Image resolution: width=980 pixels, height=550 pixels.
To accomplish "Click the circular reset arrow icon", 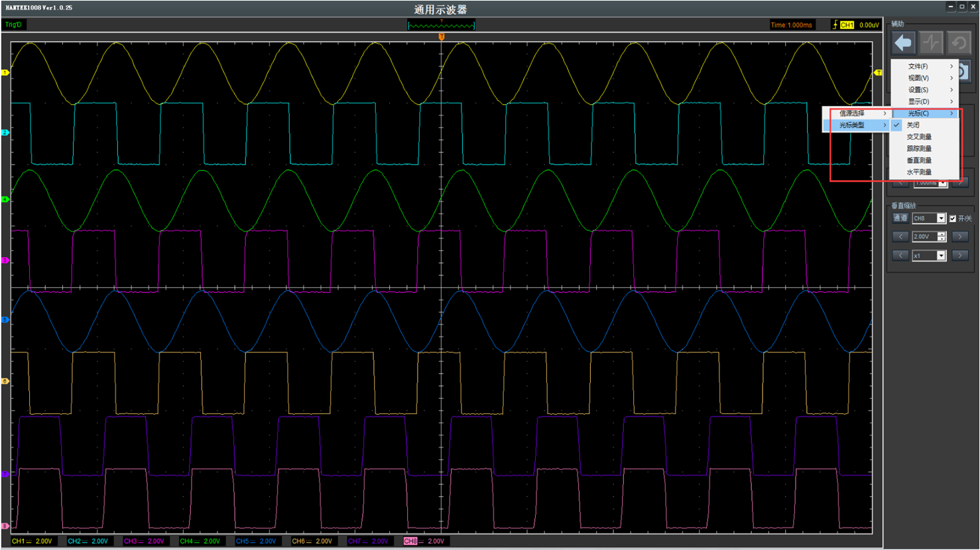I will coord(959,43).
